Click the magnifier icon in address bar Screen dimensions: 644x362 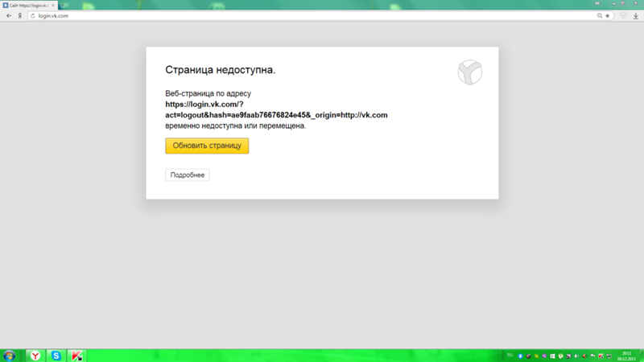(x=599, y=15)
